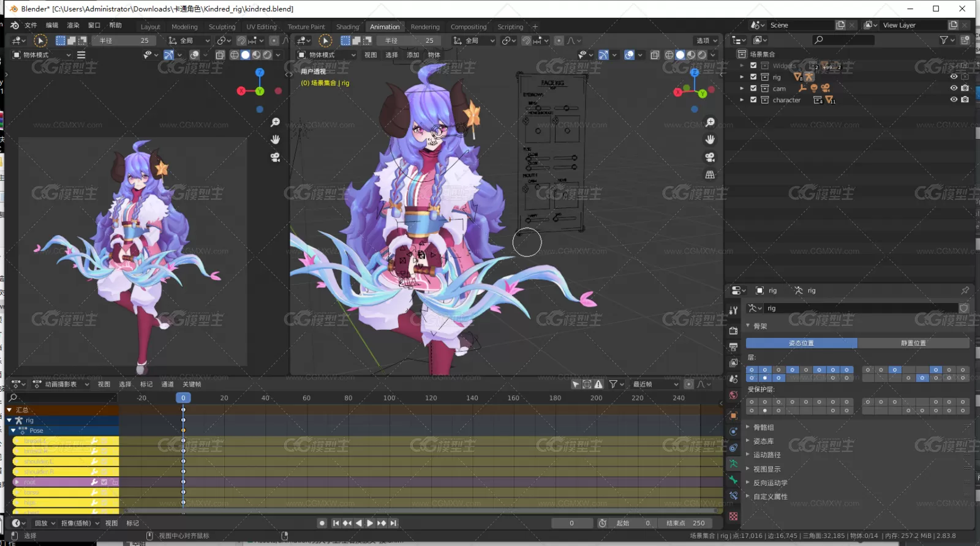Viewport: 980px width, 546px height.
Task: Toggle only-selected arrow icon in dope sheet header
Action: [x=576, y=384]
